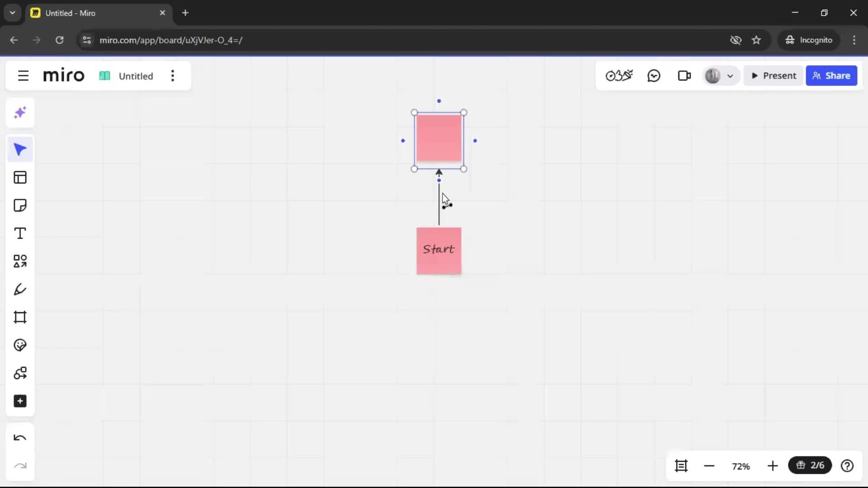868x488 pixels.
Task: Open the stickers and emojis tool
Action: [20, 345]
